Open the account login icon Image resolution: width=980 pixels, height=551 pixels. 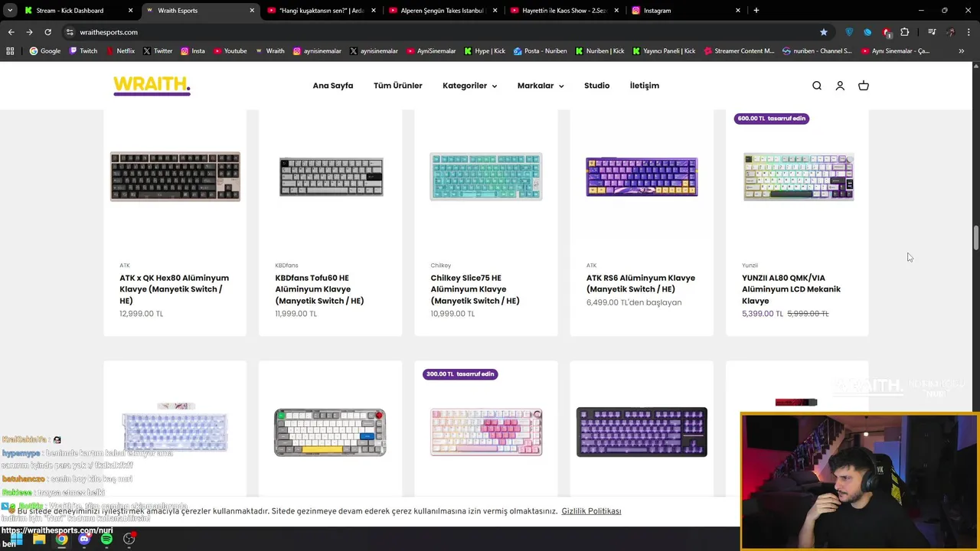840,86
